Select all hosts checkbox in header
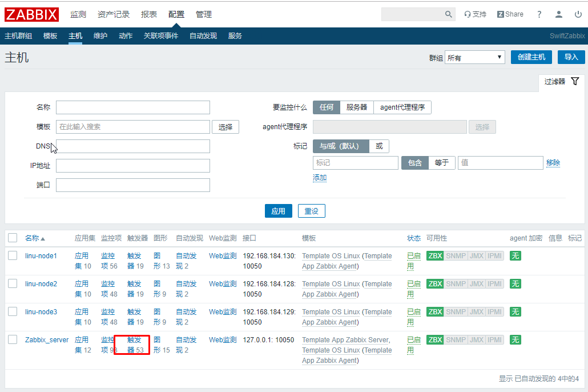This screenshot has height=392, width=588. coord(13,238)
